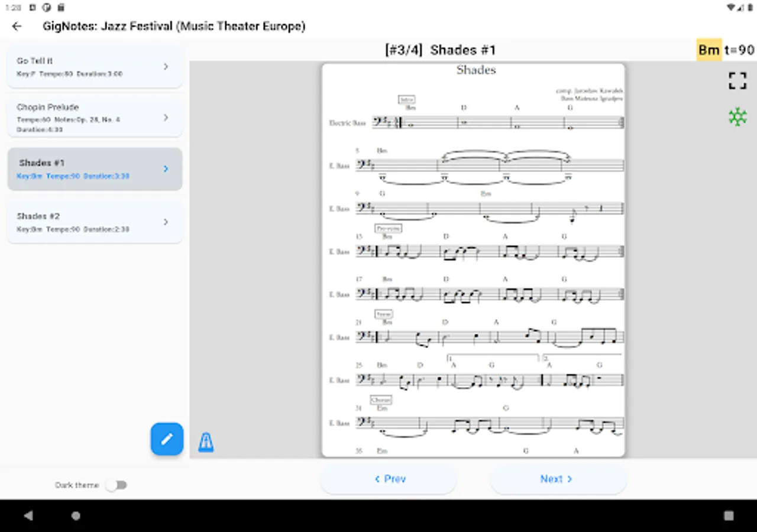Click the "Tempo:60 Notes:Op. 28, No. 4" line
757x532 pixels.
point(69,119)
